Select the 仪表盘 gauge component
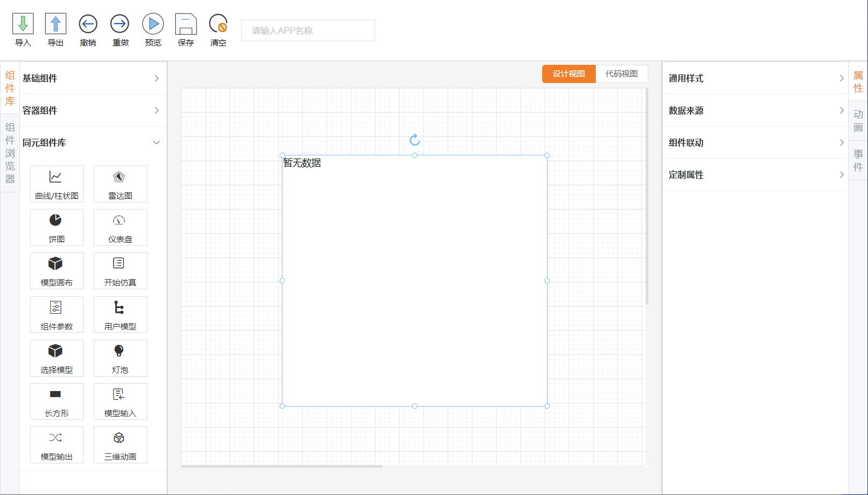 tap(120, 227)
